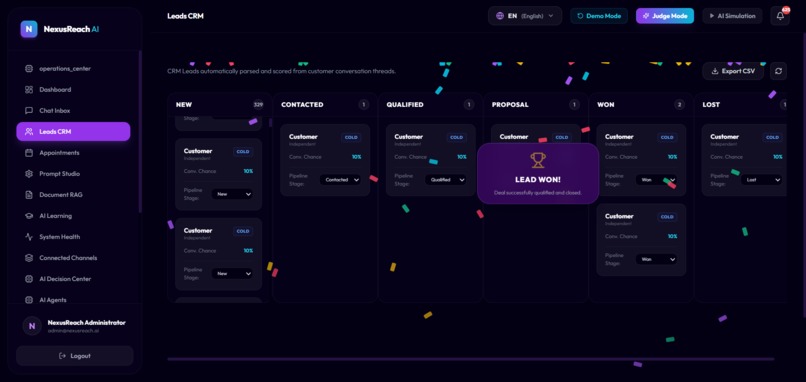Click the CONTACTED column header

[302, 104]
